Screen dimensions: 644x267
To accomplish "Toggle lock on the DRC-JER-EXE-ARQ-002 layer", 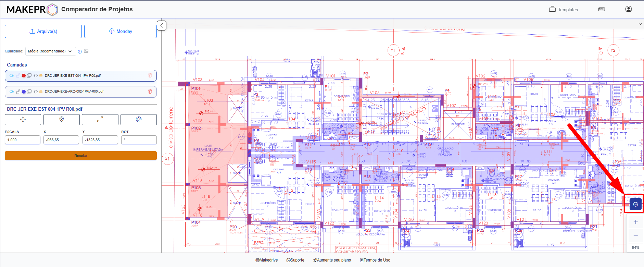I will 18,92.
